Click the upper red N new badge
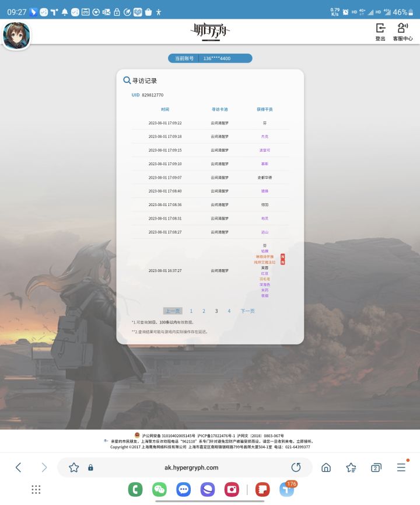The image size is (420, 505). 282,257
